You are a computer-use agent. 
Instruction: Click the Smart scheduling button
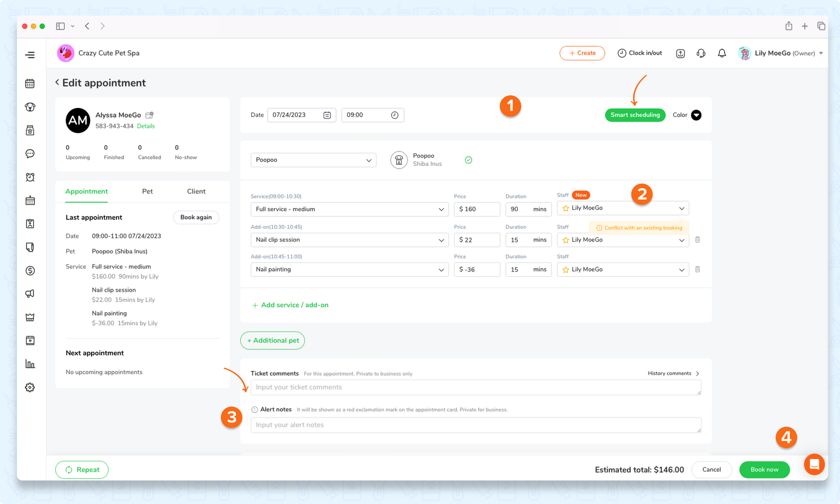coord(635,115)
